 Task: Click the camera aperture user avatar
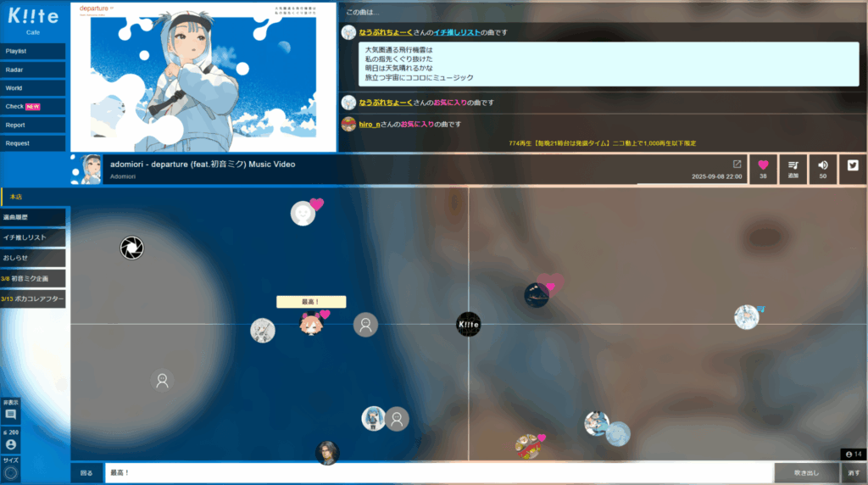131,248
